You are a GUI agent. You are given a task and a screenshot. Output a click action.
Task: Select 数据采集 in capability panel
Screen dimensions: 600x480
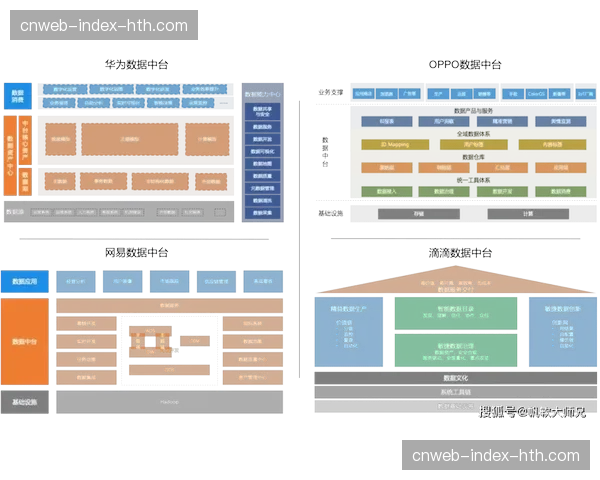(262, 212)
